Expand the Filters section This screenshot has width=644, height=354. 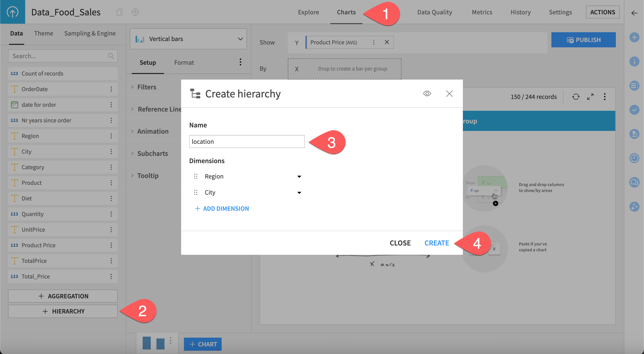(x=147, y=87)
